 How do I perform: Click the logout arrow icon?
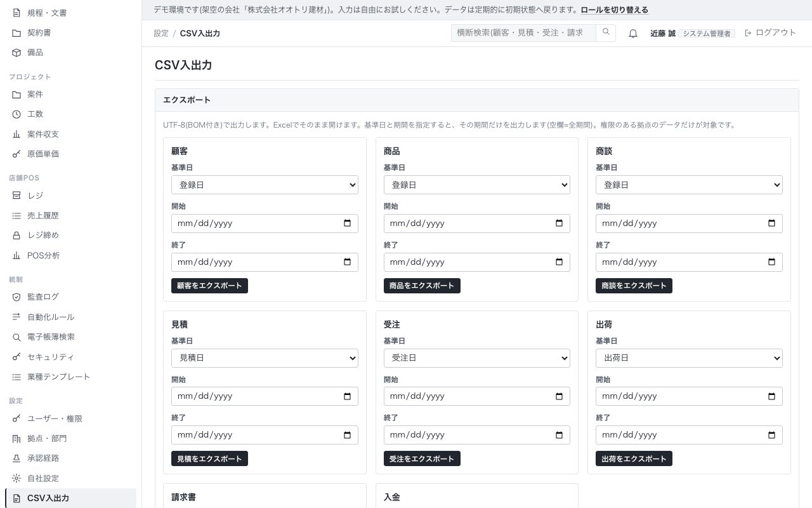click(748, 33)
